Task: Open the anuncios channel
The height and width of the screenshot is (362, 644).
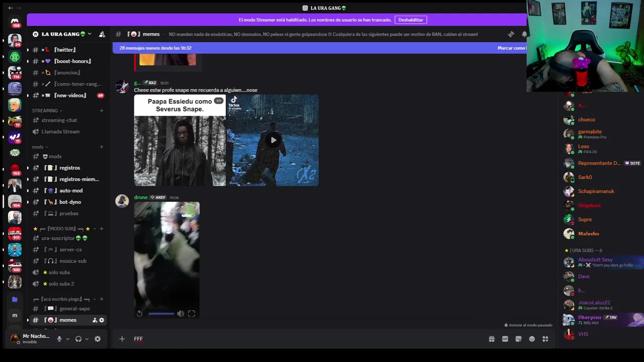Action: pyautogui.click(x=66, y=72)
